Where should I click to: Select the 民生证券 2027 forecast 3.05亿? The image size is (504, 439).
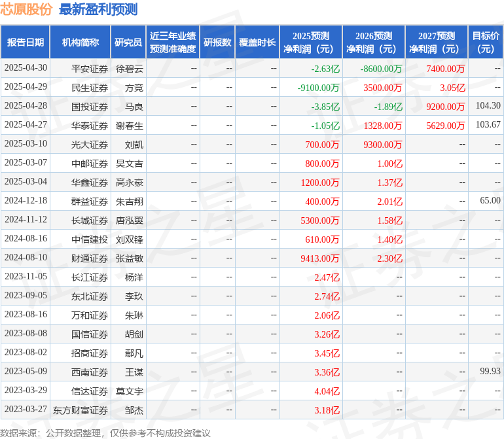(452, 88)
